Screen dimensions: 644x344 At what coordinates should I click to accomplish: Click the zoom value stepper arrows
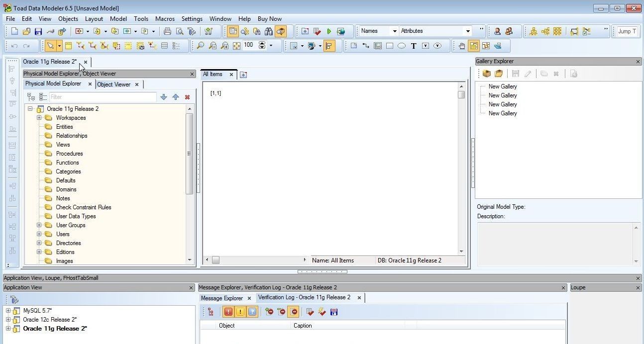click(262, 45)
